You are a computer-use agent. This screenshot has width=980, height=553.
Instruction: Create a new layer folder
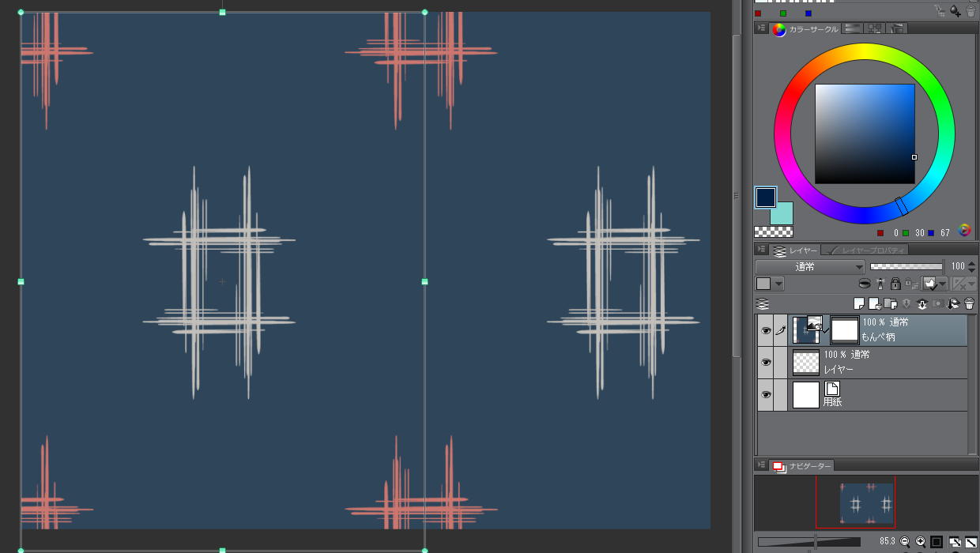(x=891, y=303)
